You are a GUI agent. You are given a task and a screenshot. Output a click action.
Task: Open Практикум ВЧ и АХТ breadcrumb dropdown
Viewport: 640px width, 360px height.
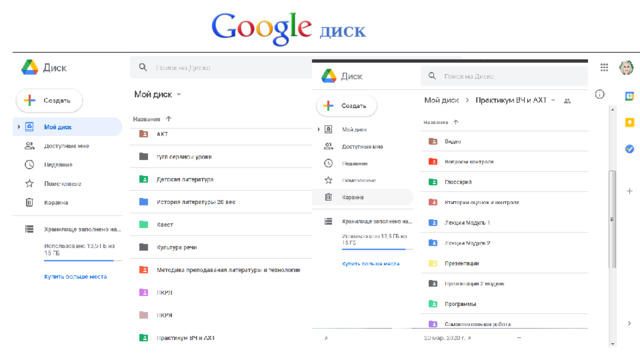[553, 100]
